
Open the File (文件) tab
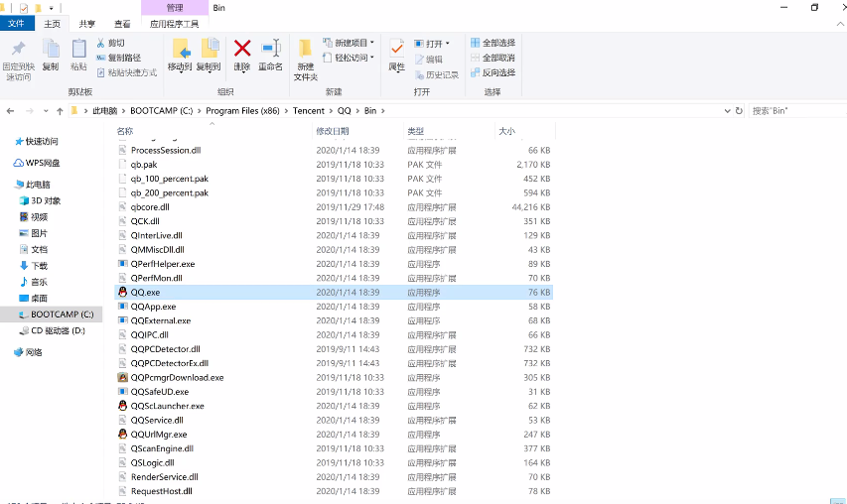pos(16,23)
